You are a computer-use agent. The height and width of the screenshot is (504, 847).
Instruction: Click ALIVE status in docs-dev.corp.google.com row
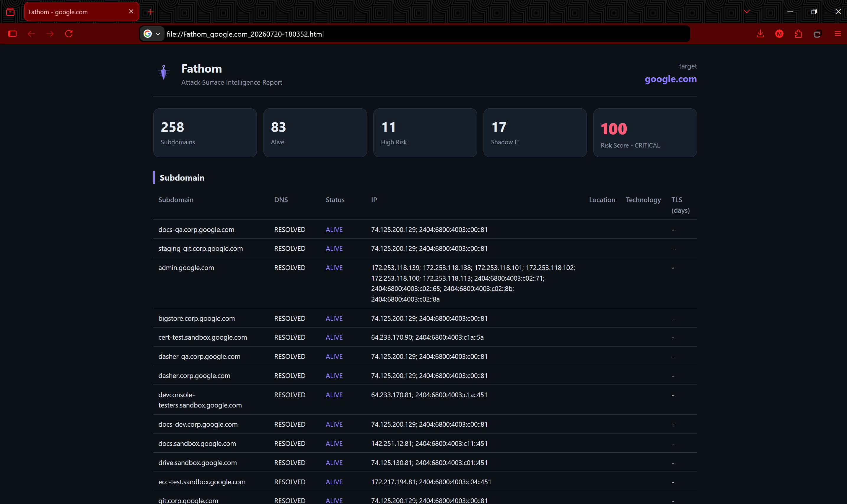point(334,425)
